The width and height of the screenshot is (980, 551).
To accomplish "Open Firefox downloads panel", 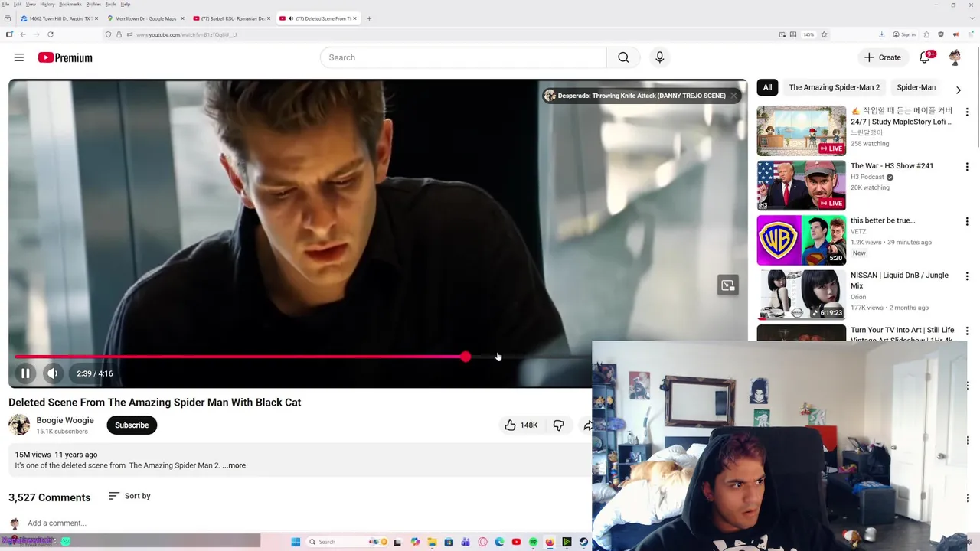I will 881,34.
